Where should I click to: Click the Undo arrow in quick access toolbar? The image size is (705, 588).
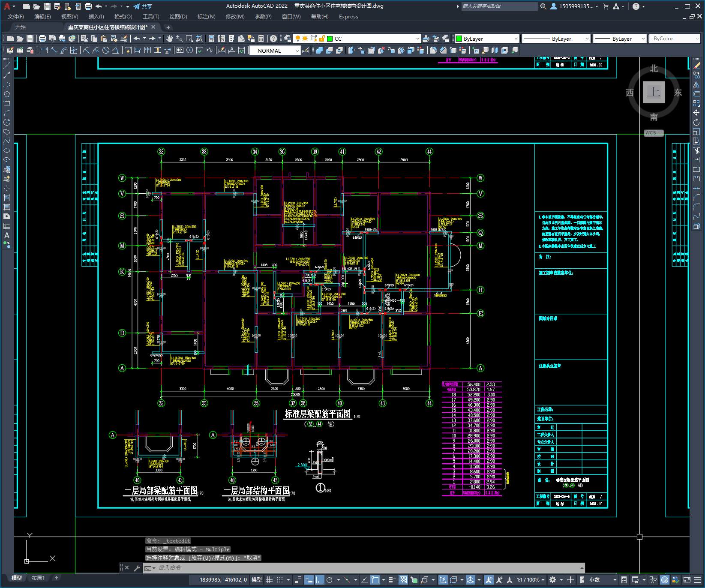tap(99, 6)
